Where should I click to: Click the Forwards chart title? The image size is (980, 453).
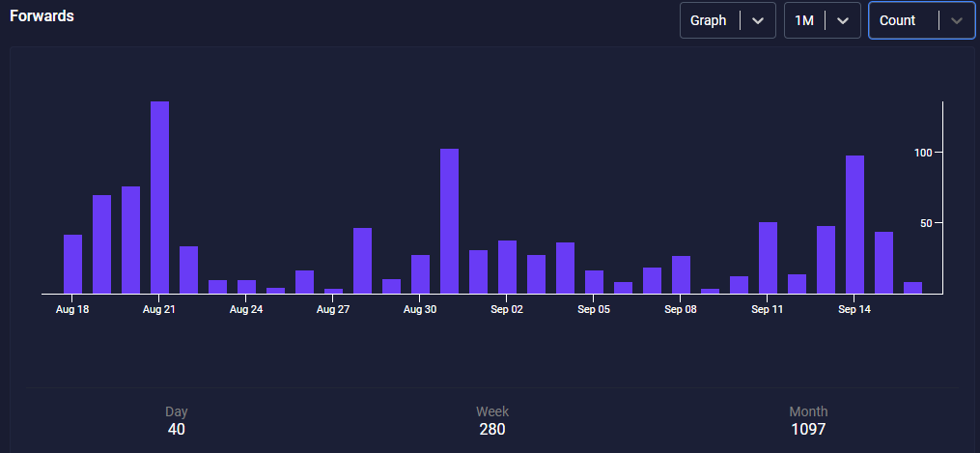[x=42, y=16]
